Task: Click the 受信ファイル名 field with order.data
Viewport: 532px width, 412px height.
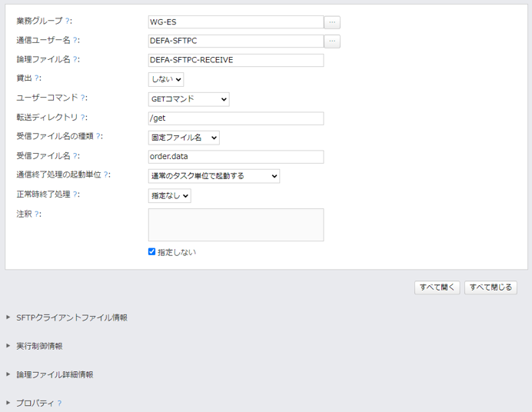Action: click(236, 157)
